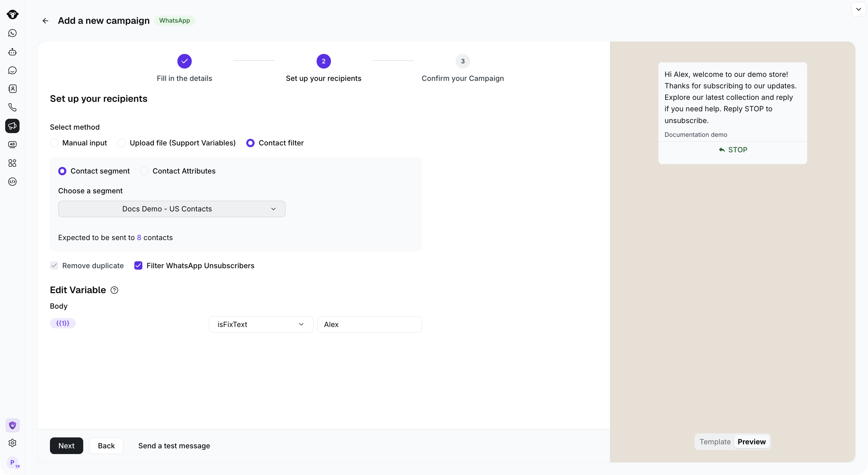
Task: Open the settings gear icon
Action: point(12,443)
